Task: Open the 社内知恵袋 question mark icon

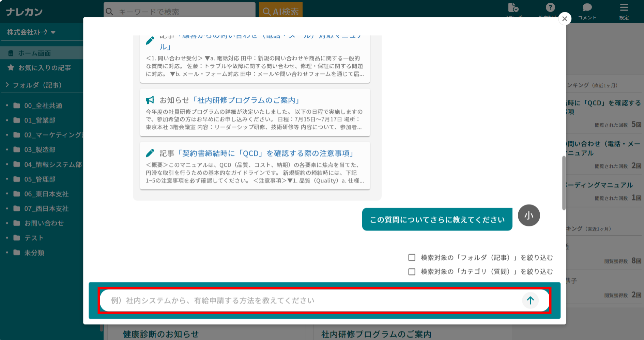Action: (x=550, y=7)
